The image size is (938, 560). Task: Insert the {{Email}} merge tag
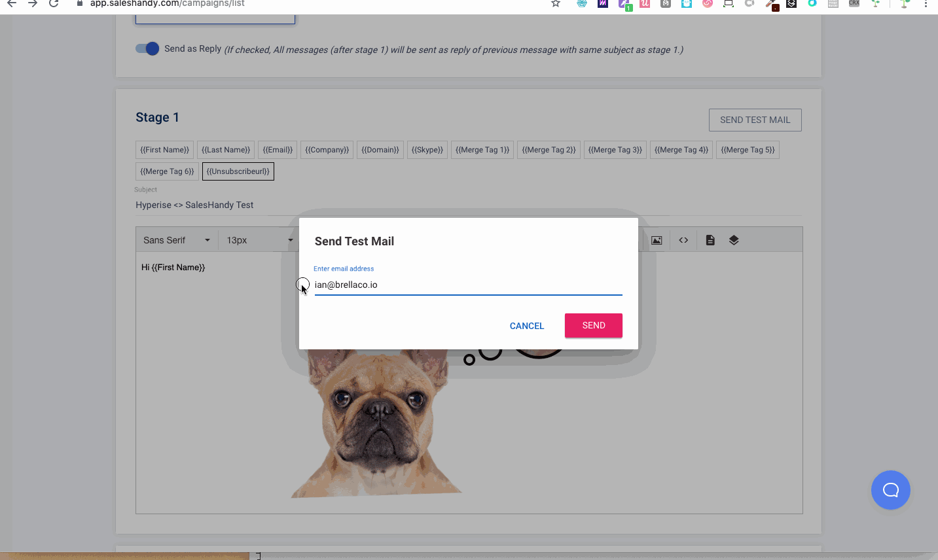278,150
